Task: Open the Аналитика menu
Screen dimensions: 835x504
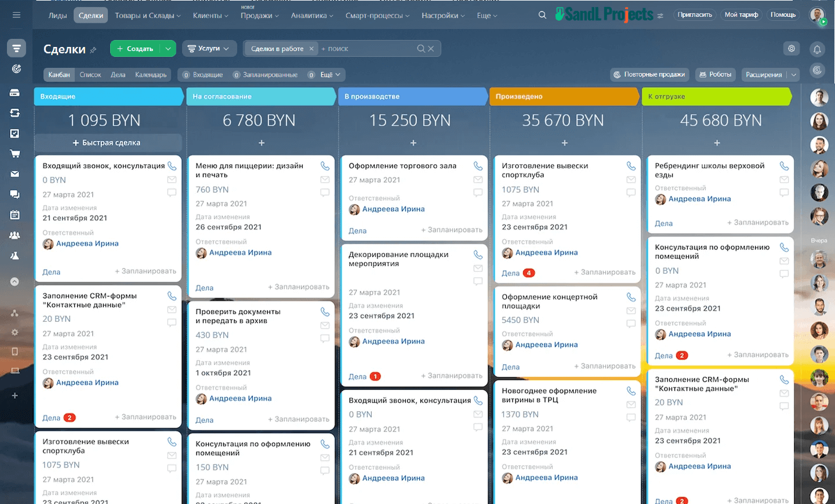Action: click(x=312, y=16)
